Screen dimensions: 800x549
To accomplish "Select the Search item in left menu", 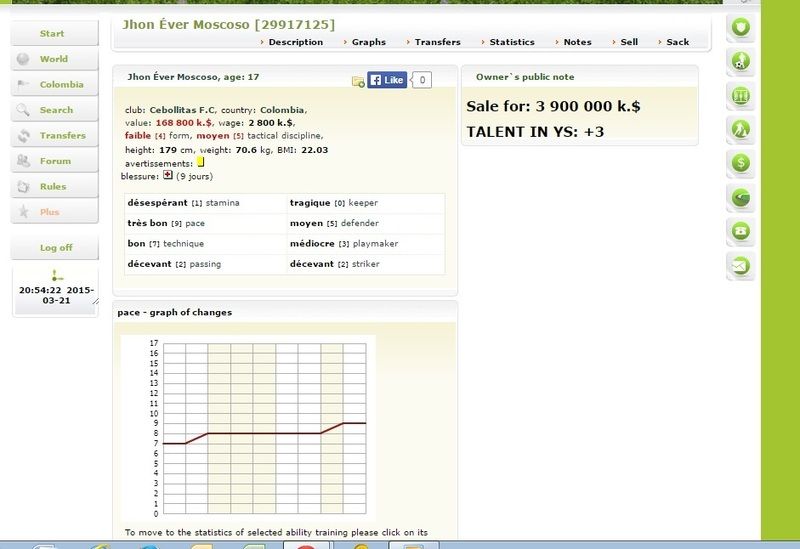I will coord(56,110).
